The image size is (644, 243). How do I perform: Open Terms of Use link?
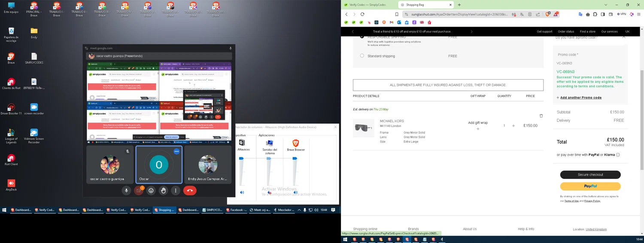coord(571,201)
